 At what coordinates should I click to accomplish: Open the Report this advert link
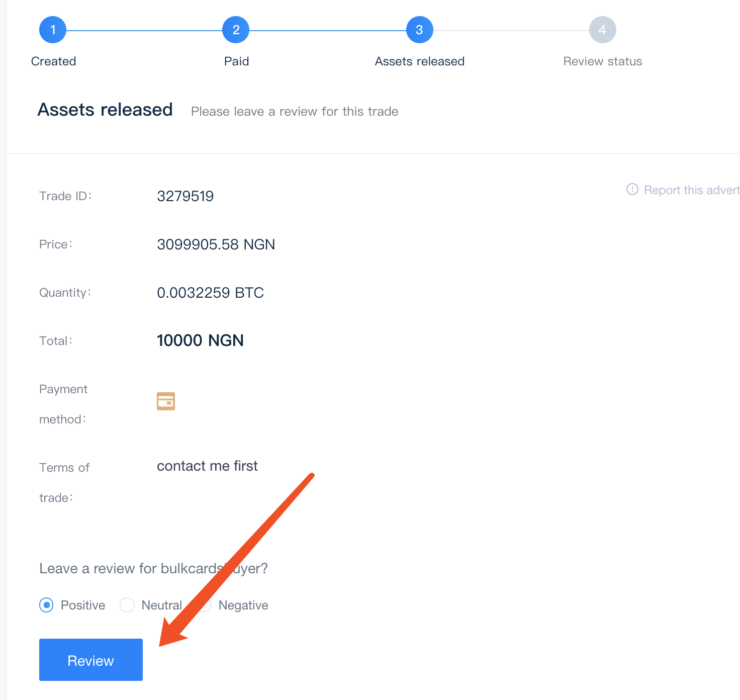click(x=692, y=190)
